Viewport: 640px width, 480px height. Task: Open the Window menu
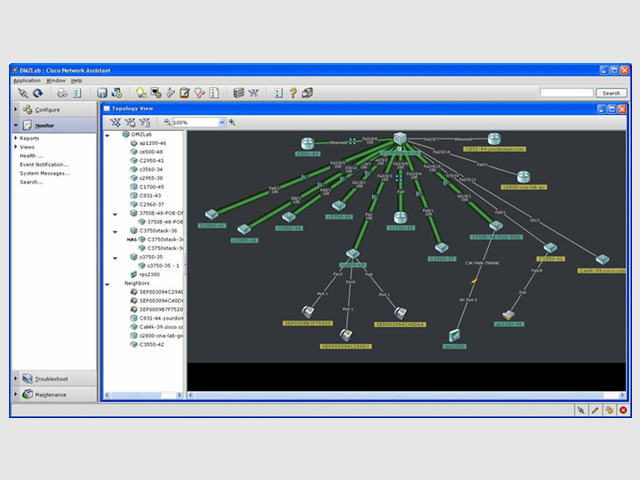(x=56, y=80)
